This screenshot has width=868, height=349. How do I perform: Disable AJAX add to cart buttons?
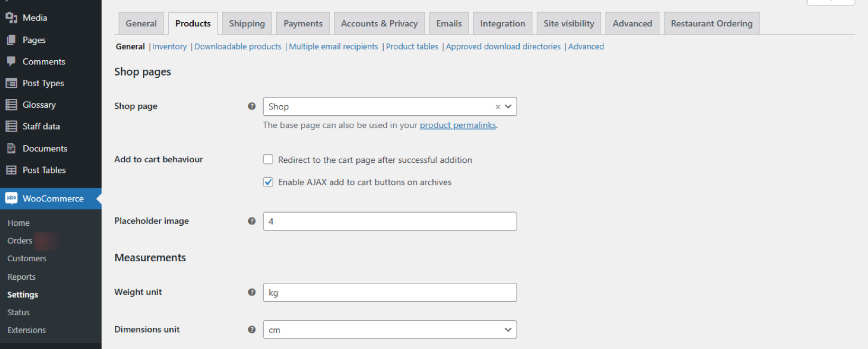click(x=268, y=182)
